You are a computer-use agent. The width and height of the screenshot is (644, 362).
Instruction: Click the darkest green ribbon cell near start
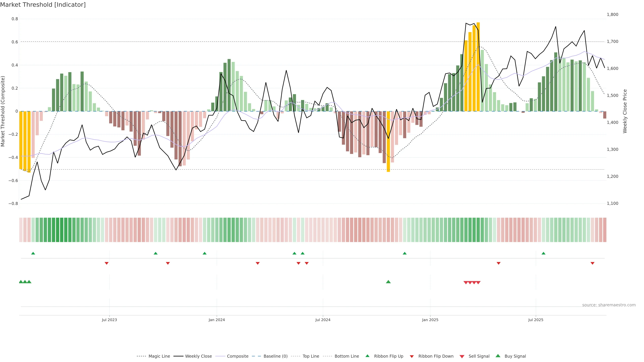tap(58, 230)
